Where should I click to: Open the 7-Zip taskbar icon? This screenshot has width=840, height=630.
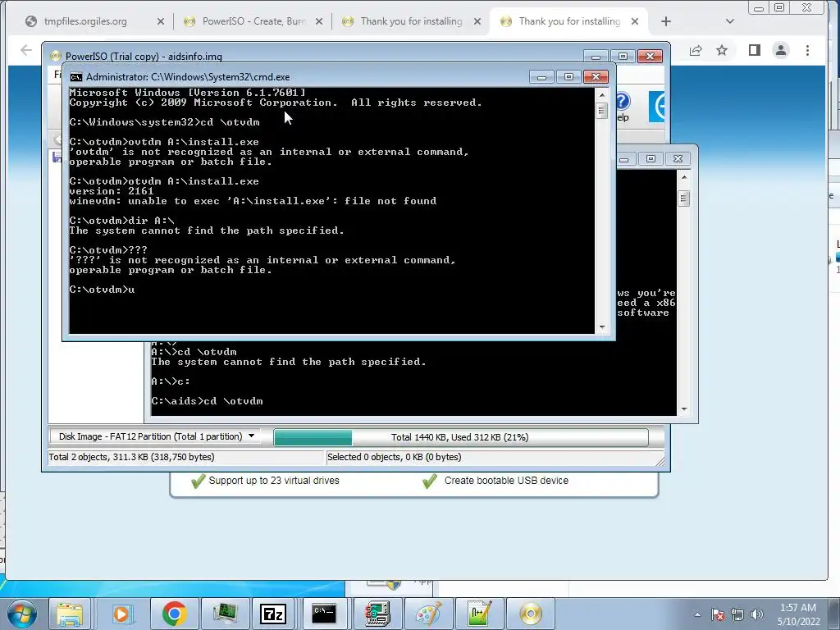(x=272, y=614)
